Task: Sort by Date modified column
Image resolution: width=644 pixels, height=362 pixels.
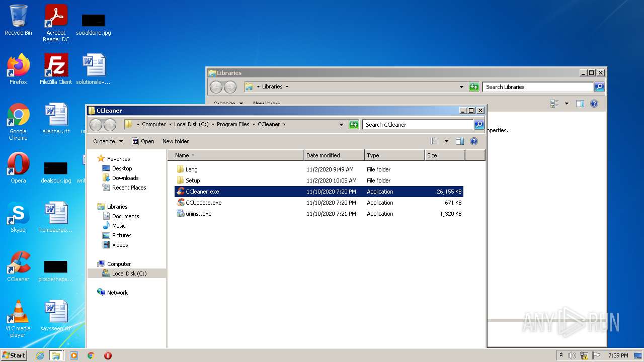Action: [x=334, y=155]
